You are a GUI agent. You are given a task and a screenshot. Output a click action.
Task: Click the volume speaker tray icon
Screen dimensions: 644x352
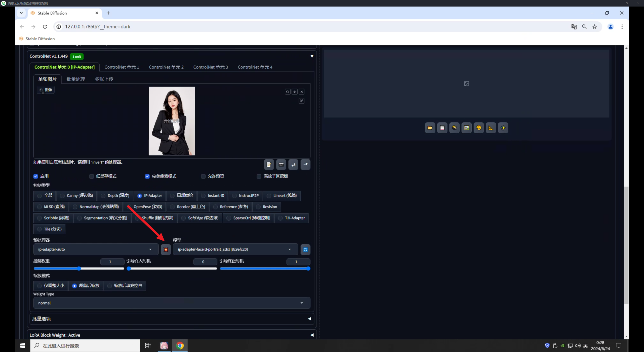coord(578,346)
